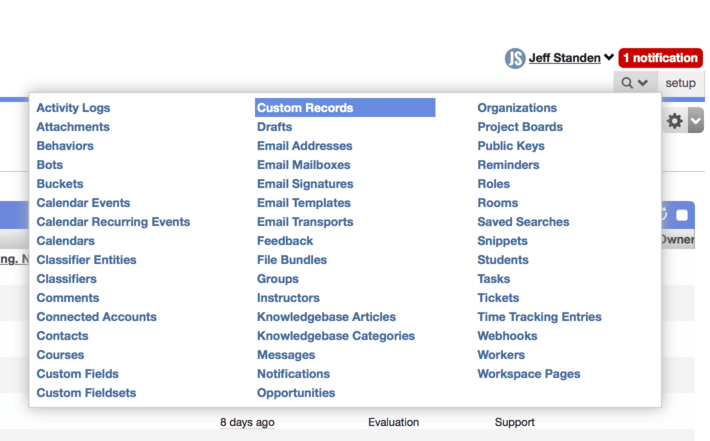Viewport: 710px width, 441px height.
Task: Expand the chevron beside the gear icon
Action: point(696,120)
